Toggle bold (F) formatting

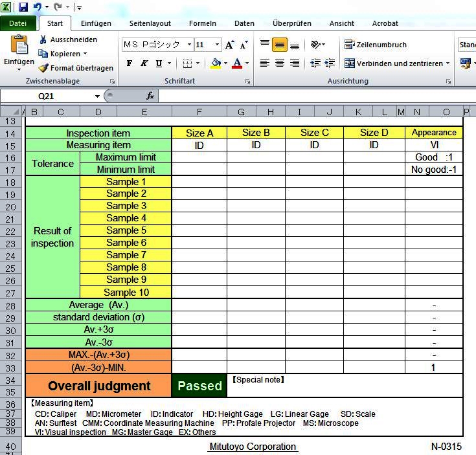130,63
